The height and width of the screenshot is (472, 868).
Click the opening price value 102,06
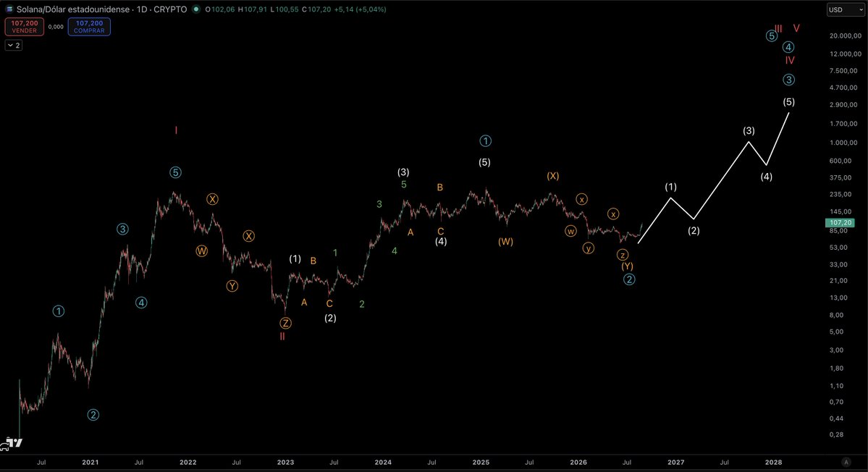click(x=222, y=9)
